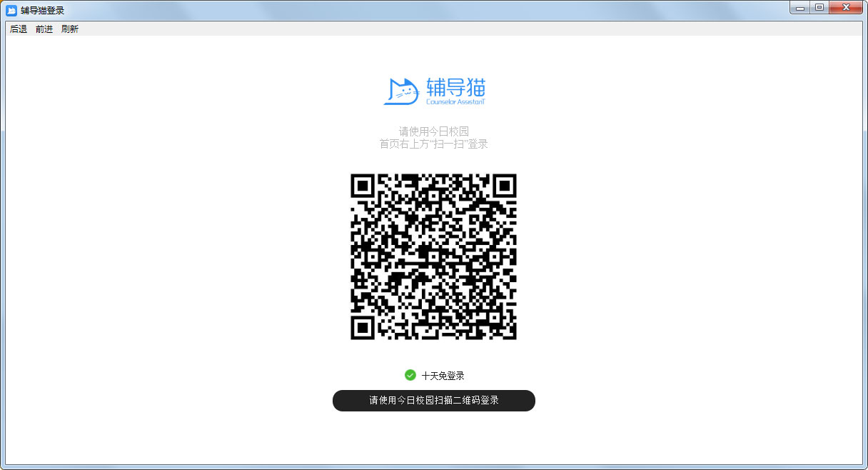Screen dimensions: 868x470
Task: Click the 辅导猫 app icon in title bar
Action: pos(11,10)
